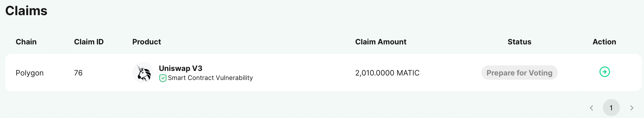Viewport: 644px width, 118px height.
Task: Click the Chain column header
Action: (26, 42)
